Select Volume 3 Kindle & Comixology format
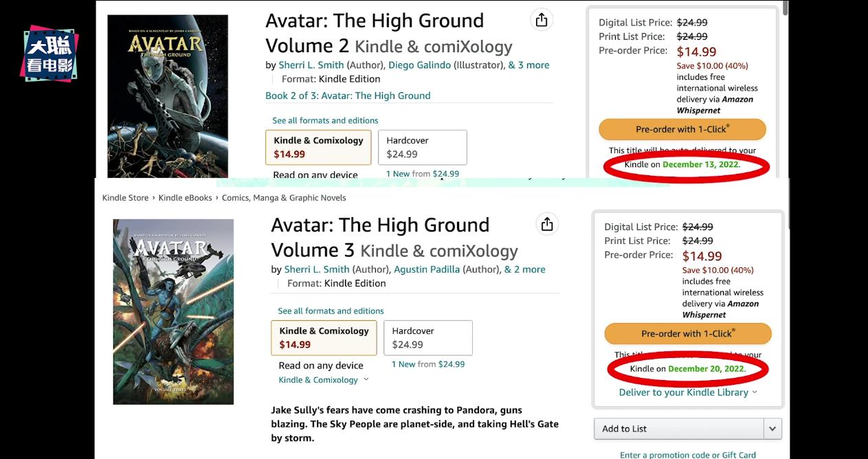This screenshot has height=459, width=868. point(324,337)
